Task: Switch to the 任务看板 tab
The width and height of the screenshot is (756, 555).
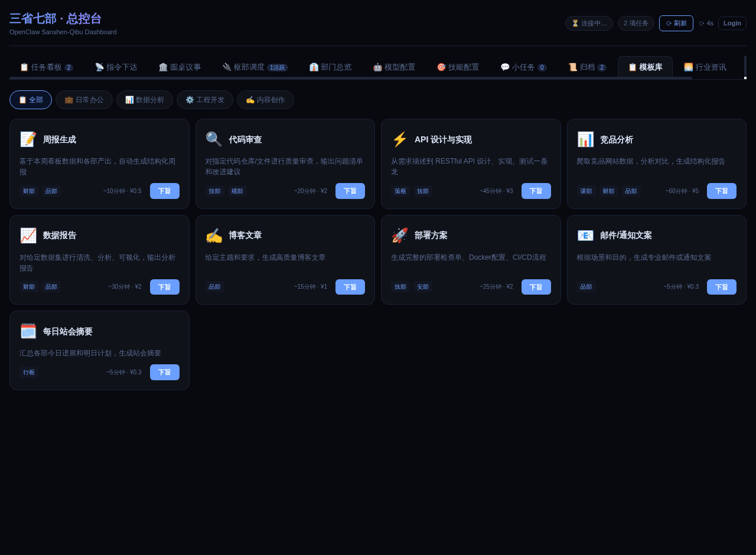Action: [46, 67]
